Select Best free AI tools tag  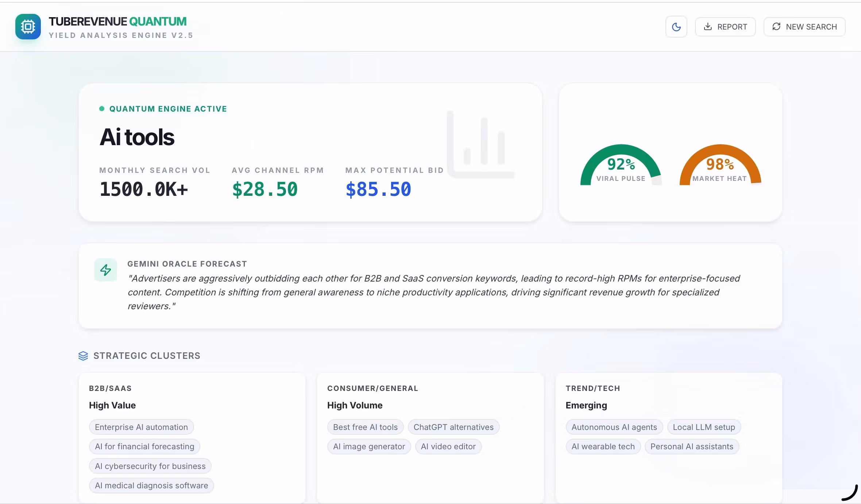tap(365, 427)
